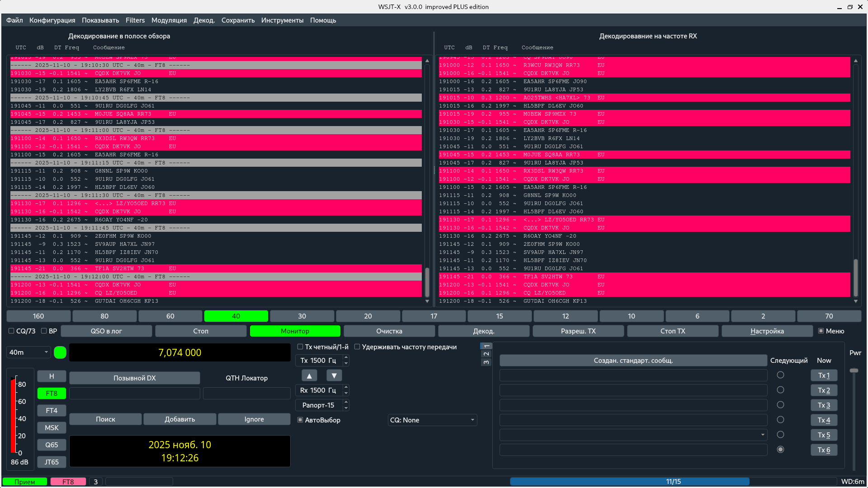This screenshot has height=488, width=868.
Task: Select vertical tab 3 next to message panel
Action: (486, 362)
